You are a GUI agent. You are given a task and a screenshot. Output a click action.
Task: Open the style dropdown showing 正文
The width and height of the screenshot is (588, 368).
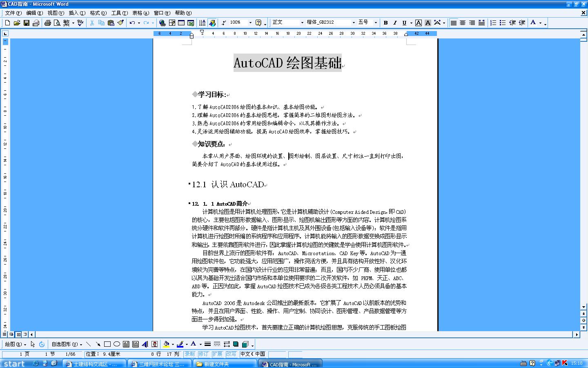(302, 23)
